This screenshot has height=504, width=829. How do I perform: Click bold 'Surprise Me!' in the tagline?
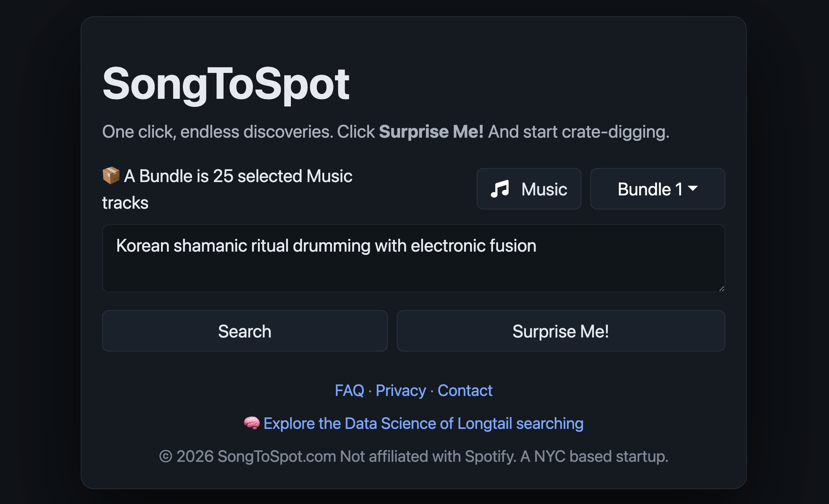coord(431,132)
